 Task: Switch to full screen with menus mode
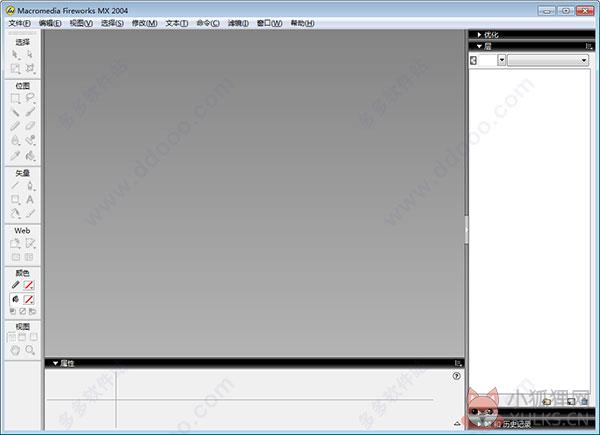tap(22, 337)
